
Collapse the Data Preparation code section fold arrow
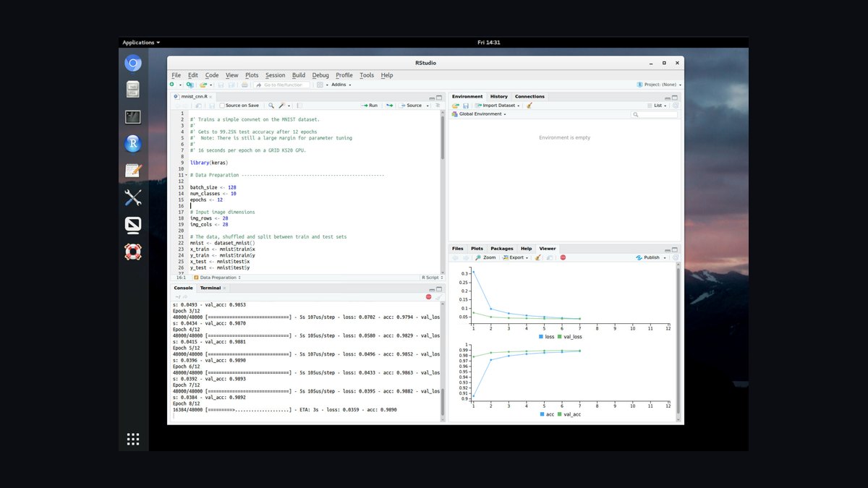[x=187, y=175]
